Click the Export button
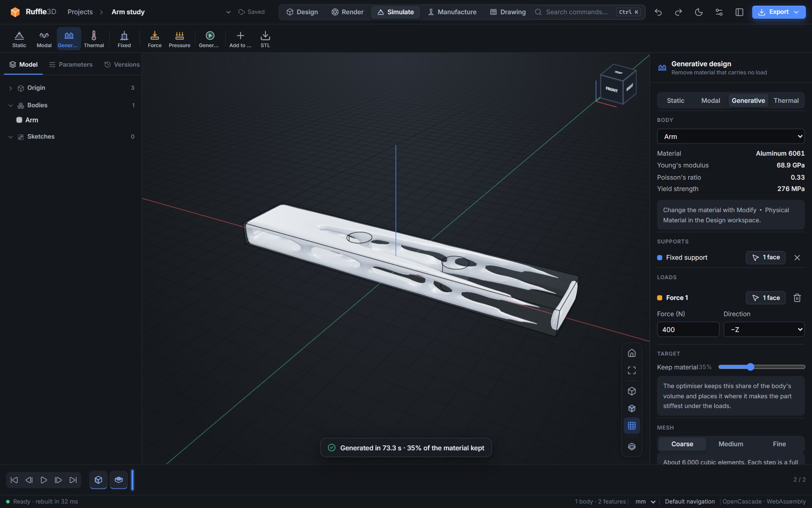Image resolution: width=812 pixels, height=508 pixels. click(x=778, y=12)
